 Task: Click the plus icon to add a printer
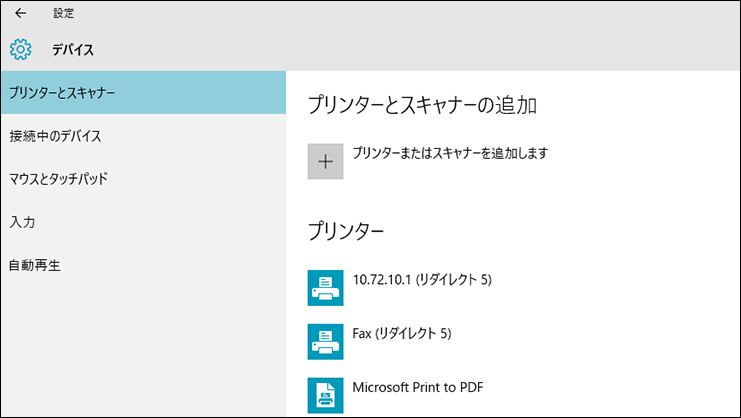pyautogui.click(x=325, y=162)
